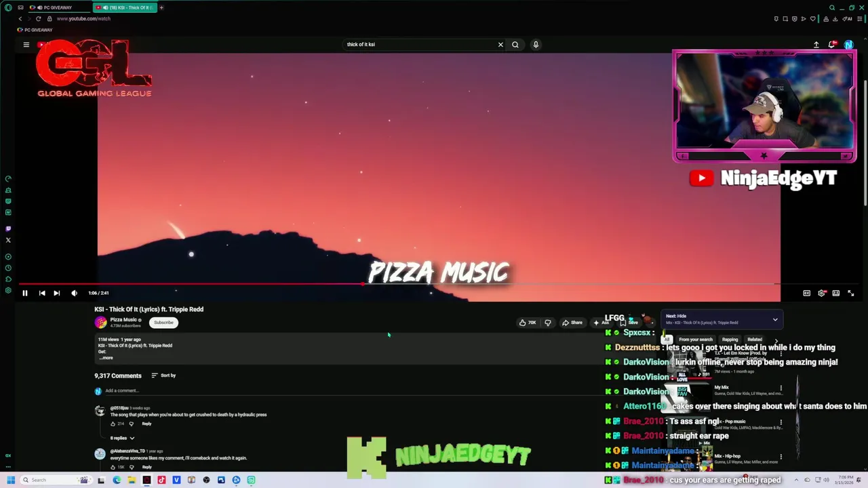This screenshot has height=488, width=868.
Task: Open options for Mix - Hip-hop suggestion
Action: (x=781, y=457)
